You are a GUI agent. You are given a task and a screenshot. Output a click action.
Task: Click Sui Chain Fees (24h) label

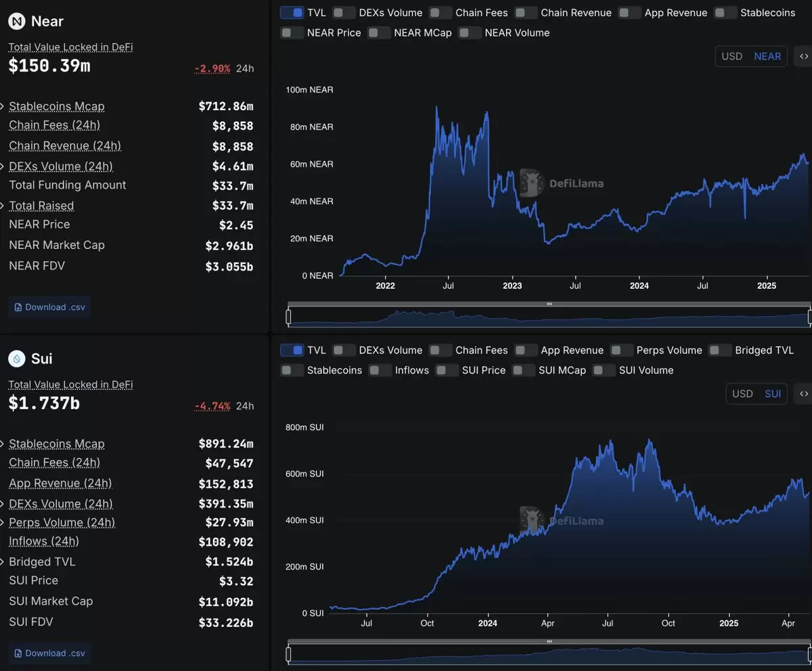(54, 463)
